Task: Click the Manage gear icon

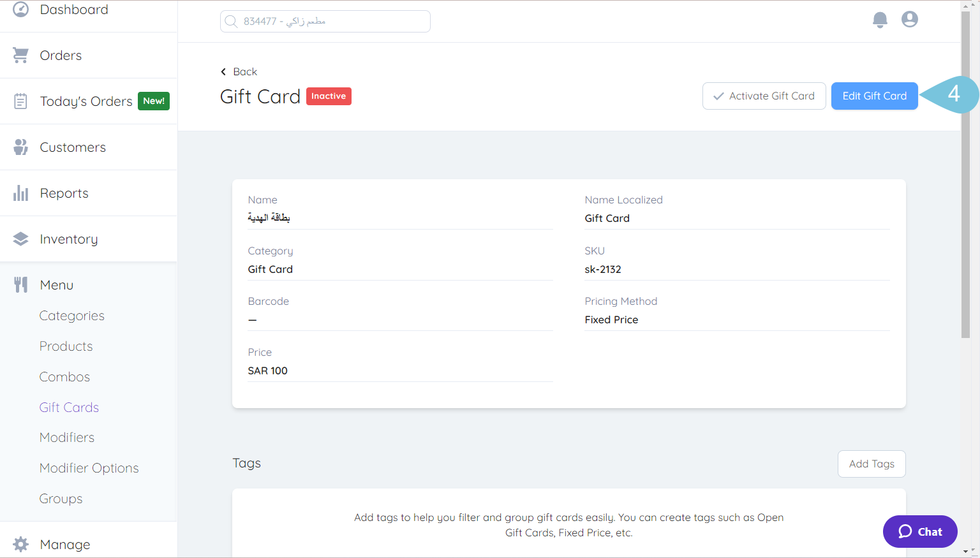Action: pos(20,545)
